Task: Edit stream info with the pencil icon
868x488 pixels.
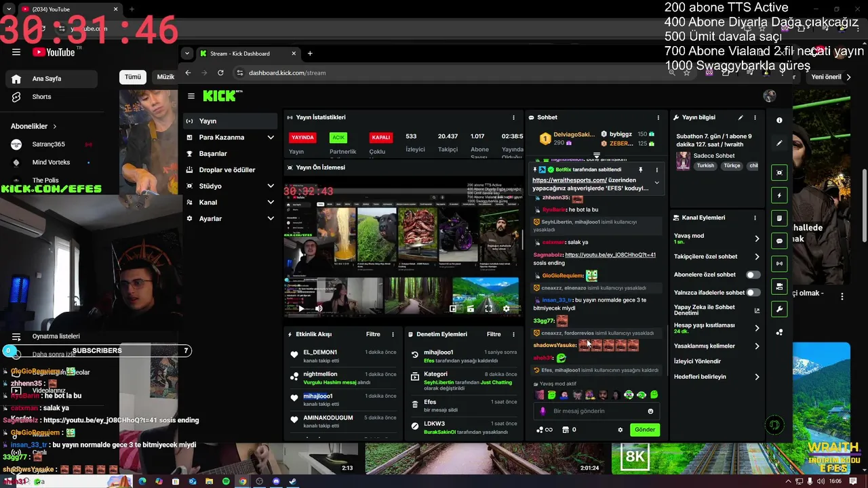Action: [x=741, y=117]
